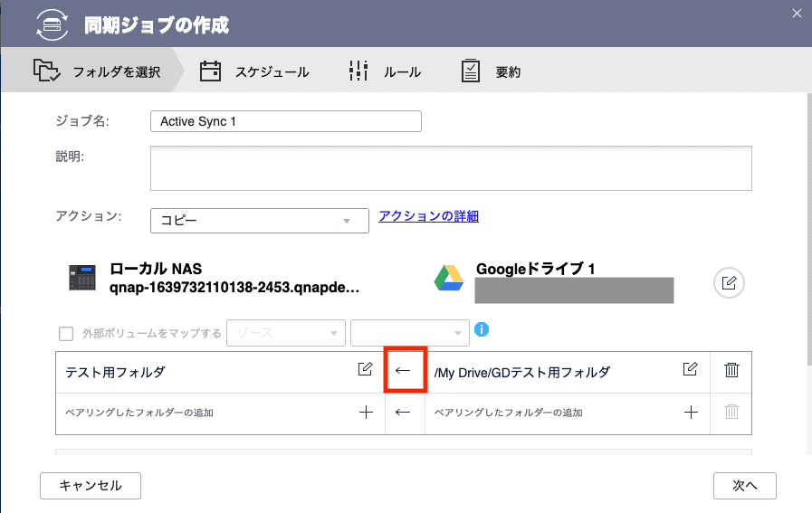This screenshot has width=812, height=513.
Task: Go to the ルール step
Action: coord(385,71)
